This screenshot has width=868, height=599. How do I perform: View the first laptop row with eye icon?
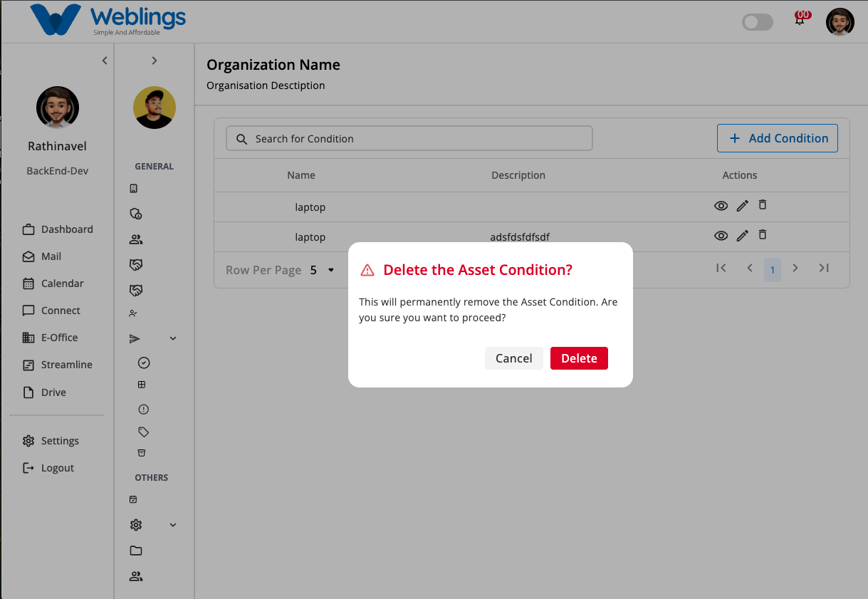[x=721, y=206]
